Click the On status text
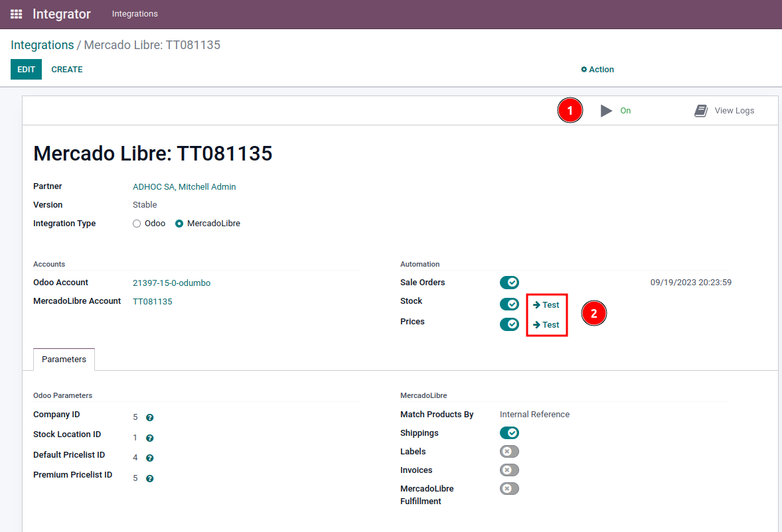The image size is (782, 532). [625, 111]
